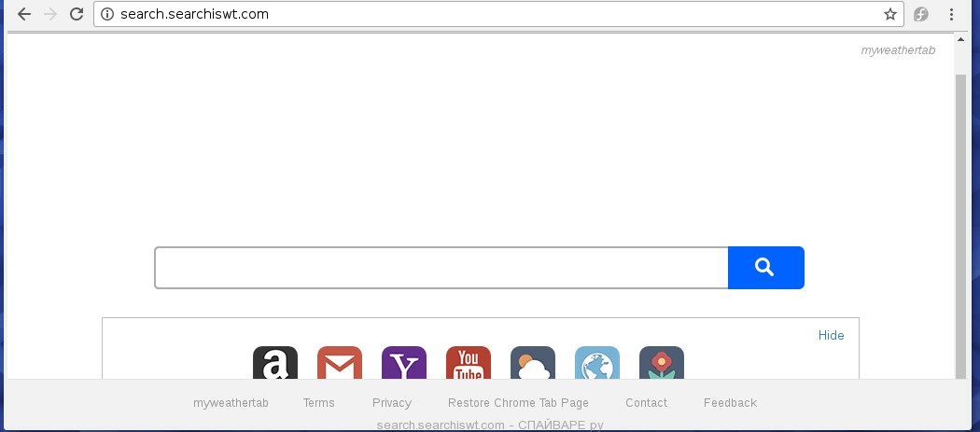Open the Chrome three-dot menu
Screen dimensions: 980x432
click(951, 14)
